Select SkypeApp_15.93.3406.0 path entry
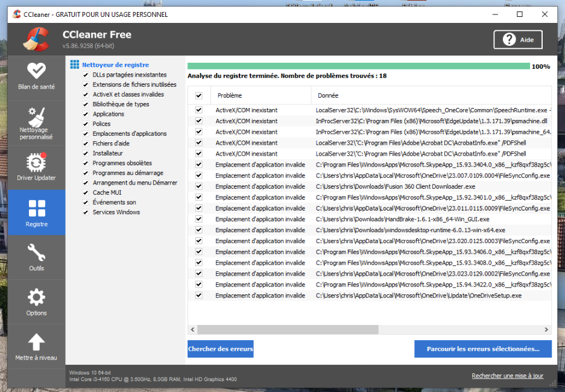Screen dimensions: 565x392 point(434,252)
